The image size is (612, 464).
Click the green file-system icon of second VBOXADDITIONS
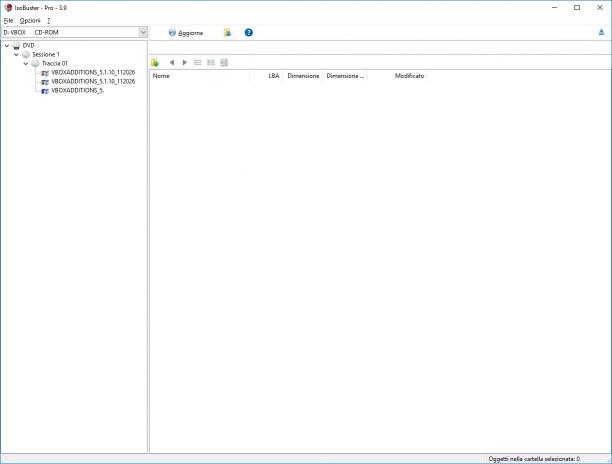[45, 82]
